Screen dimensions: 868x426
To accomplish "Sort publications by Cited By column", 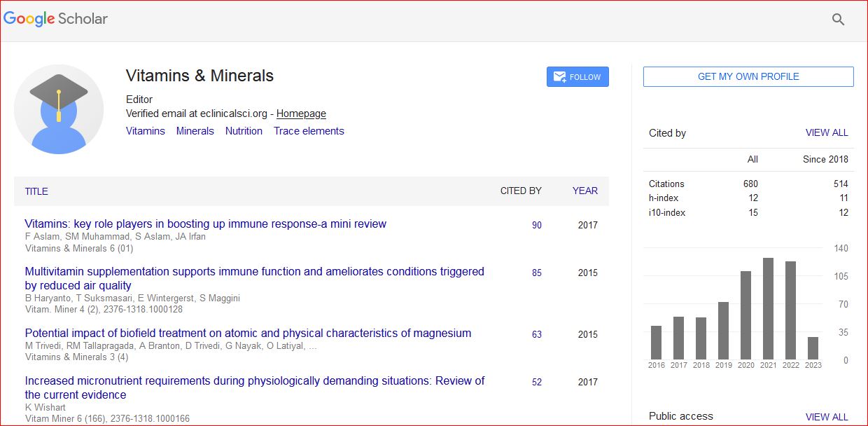I will (521, 191).
